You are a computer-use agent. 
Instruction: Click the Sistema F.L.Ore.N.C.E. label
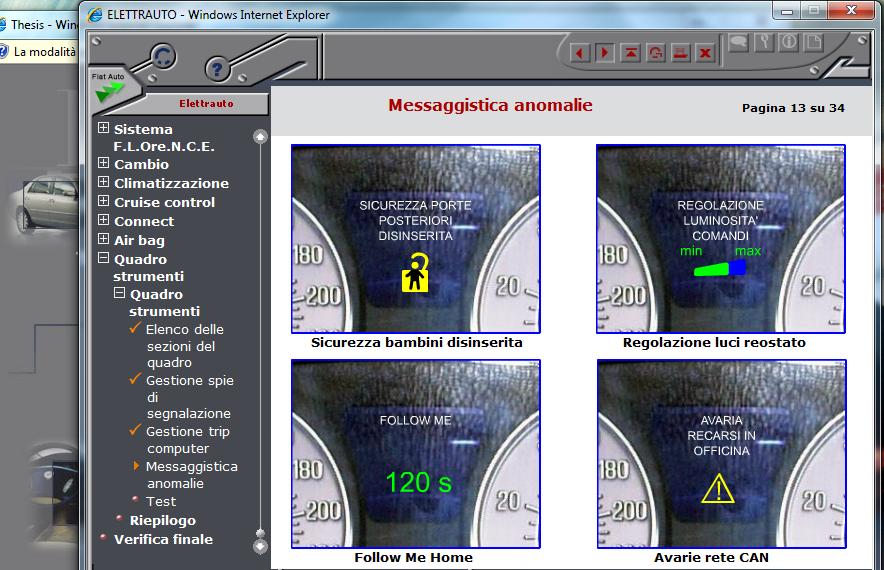tap(163, 138)
